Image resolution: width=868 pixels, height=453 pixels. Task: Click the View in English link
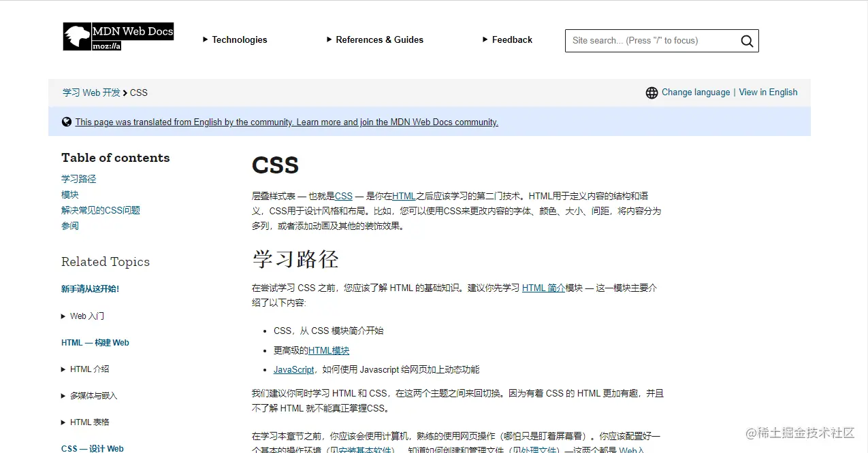[768, 93]
